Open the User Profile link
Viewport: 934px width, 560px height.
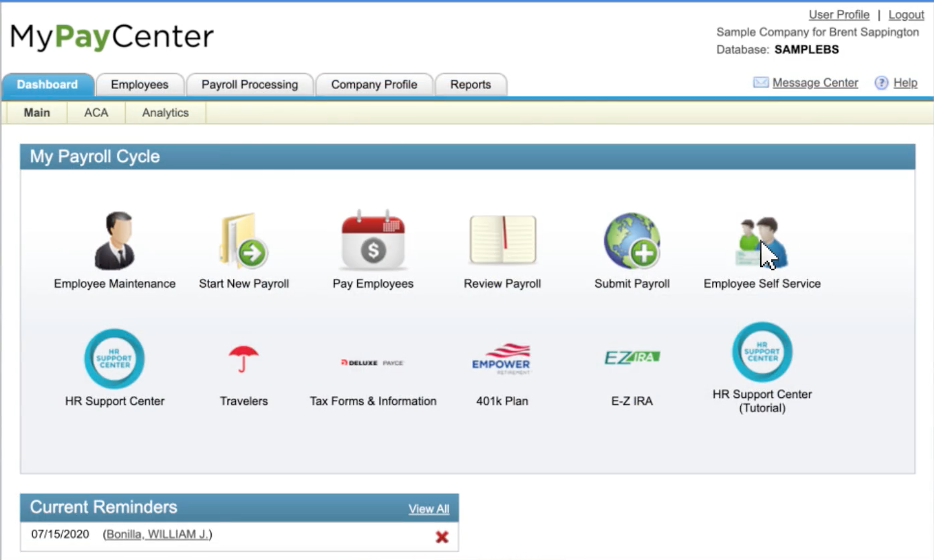pyautogui.click(x=839, y=15)
